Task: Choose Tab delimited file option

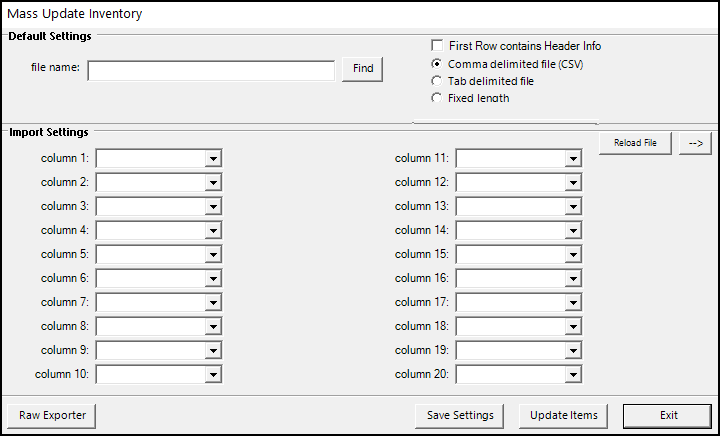Action: (437, 81)
